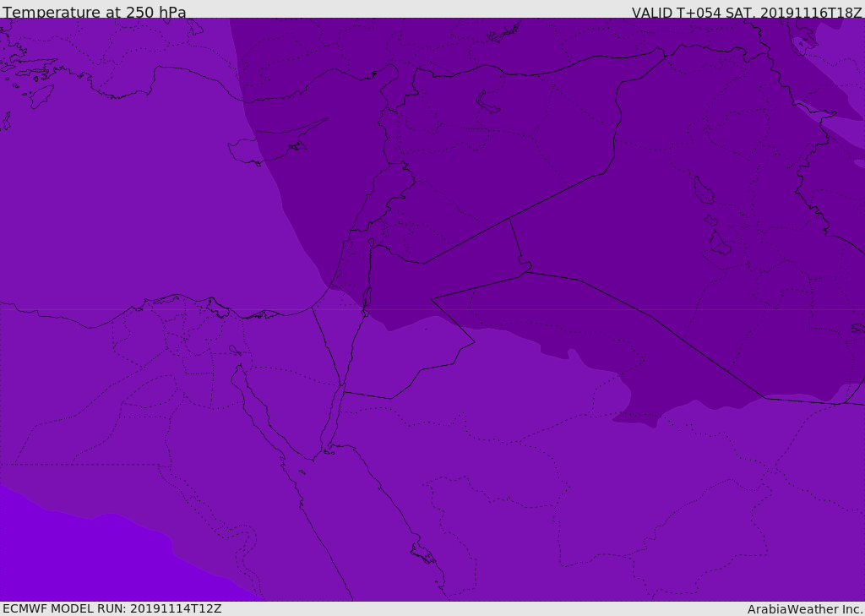Click the 'ArabiaWeather Inc.' credit text

(x=805, y=609)
